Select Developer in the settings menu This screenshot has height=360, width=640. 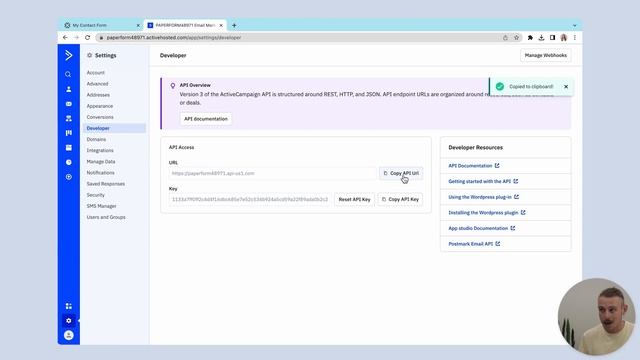[x=115, y=128]
